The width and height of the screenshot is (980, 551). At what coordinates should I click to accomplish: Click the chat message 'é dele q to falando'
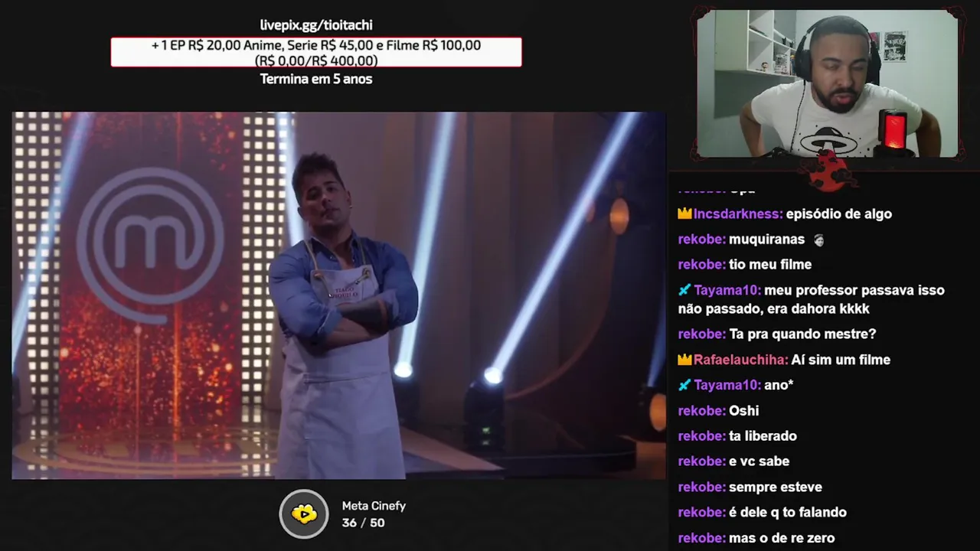(x=788, y=513)
